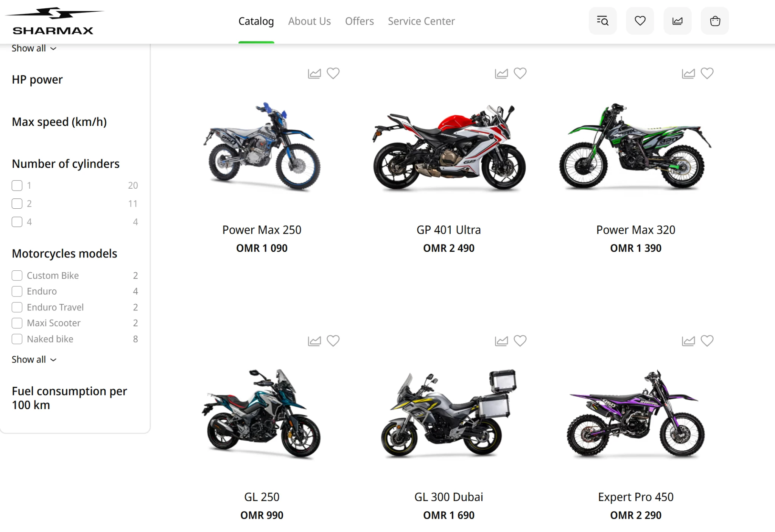Image resolution: width=775 pixels, height=532 pixels.
Task: Open the favorites heart icon in header
Action: click(x=640, y=21)
